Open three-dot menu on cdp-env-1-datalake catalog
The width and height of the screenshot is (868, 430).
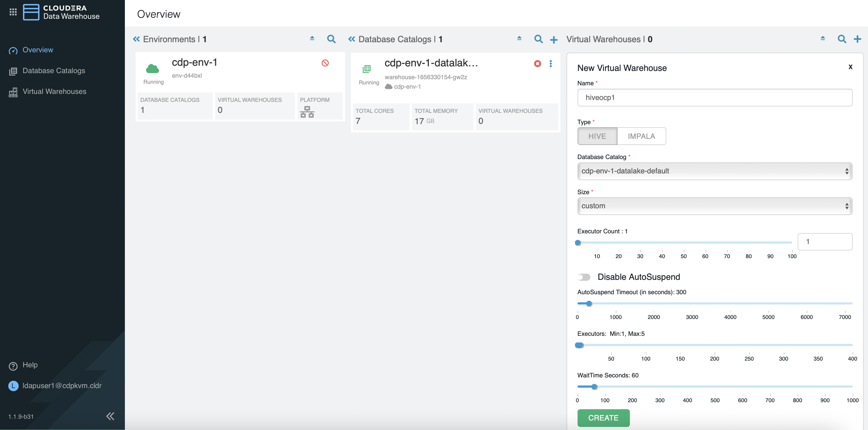551,63
